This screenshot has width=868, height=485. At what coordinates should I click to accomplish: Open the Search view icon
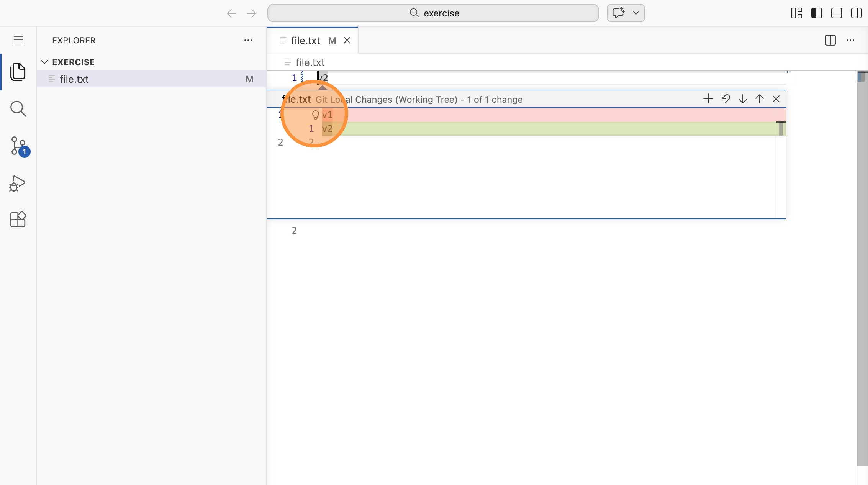(x=18, y=109)
